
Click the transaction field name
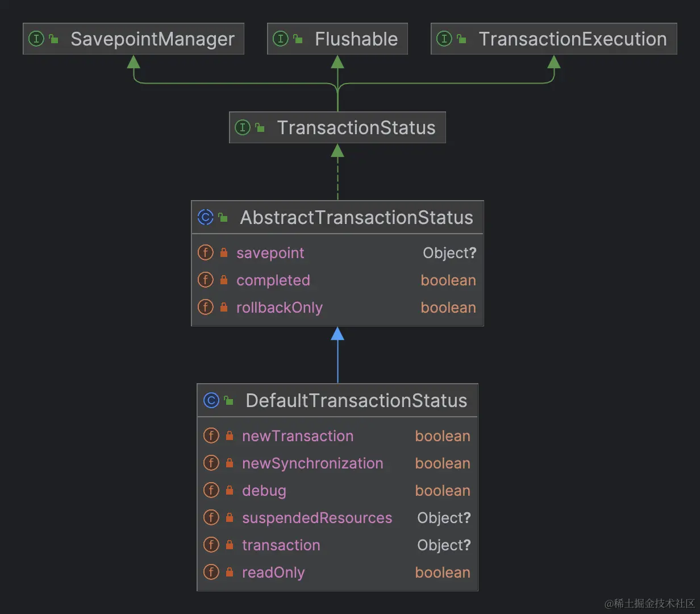pyautogui.click(x=281, y=545)
